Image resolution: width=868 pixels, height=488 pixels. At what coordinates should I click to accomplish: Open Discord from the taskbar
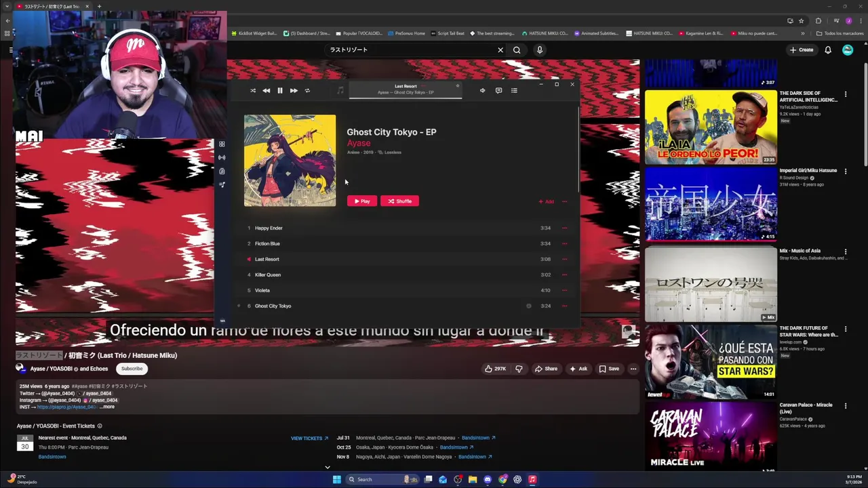488,480
